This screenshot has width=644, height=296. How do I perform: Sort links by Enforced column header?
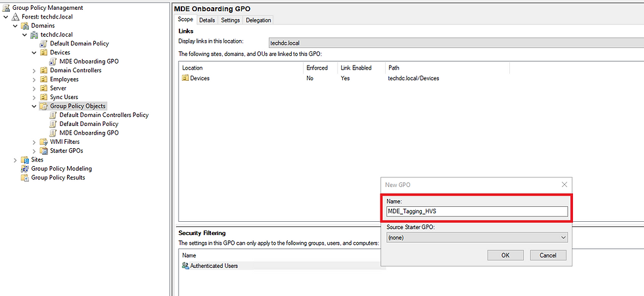320,68
